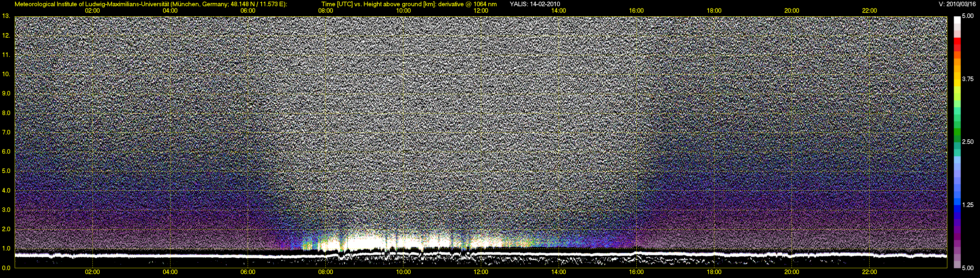The image size is (980, 278).
Task: Select 14:00 on the lower time axis
Action: pyautogui.click(x=559, y=272)
